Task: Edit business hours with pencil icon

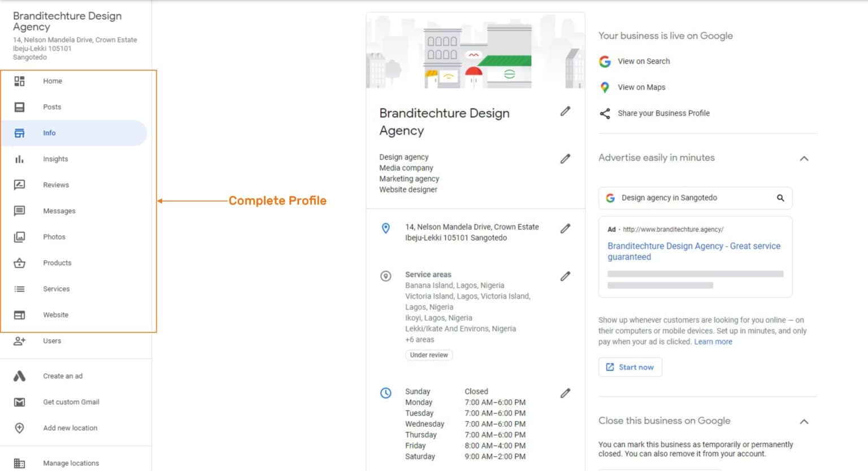Action: coord(565,393)
